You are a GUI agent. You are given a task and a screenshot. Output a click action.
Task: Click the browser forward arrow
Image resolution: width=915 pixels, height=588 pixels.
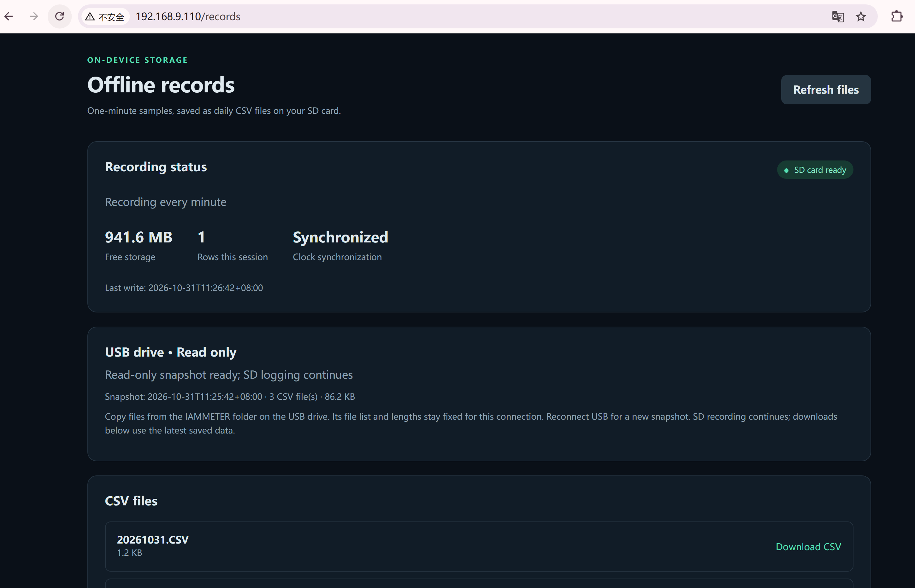pos(34,16)
